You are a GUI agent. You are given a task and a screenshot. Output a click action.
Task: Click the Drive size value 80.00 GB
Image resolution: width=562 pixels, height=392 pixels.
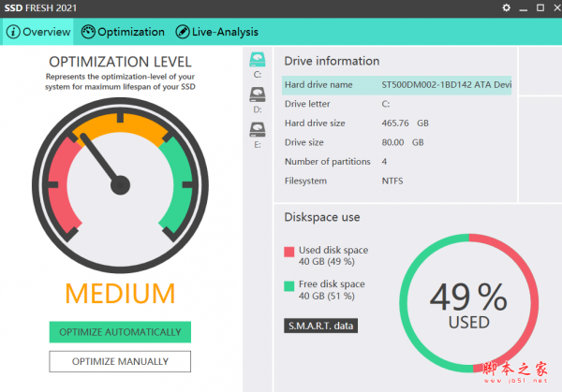click(x=403, y=142)
